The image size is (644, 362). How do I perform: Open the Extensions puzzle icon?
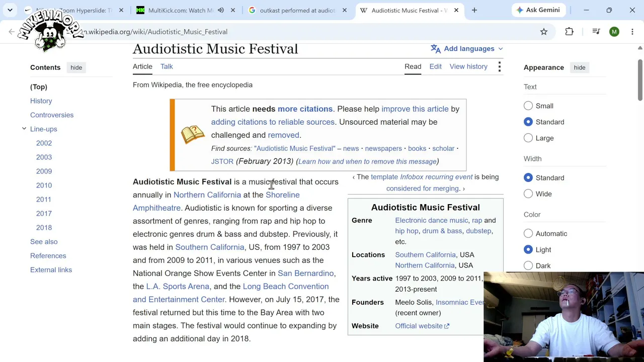click(x=570, y=32)
